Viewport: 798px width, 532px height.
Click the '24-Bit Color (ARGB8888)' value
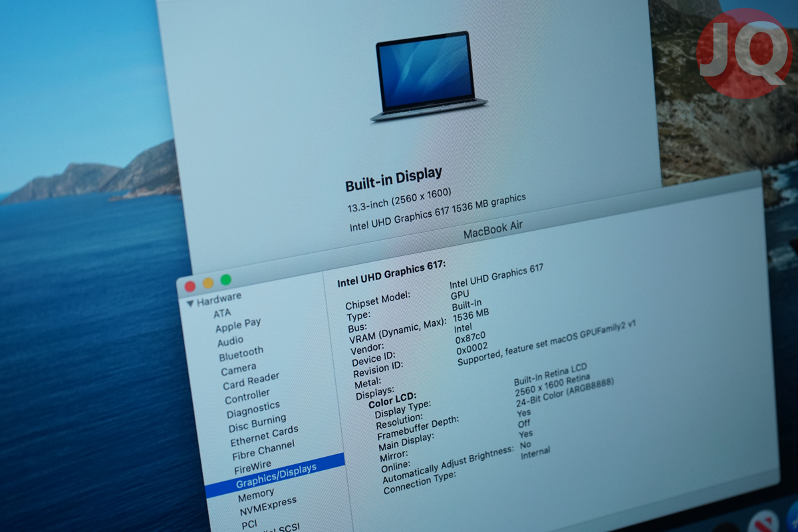(565, 394)
